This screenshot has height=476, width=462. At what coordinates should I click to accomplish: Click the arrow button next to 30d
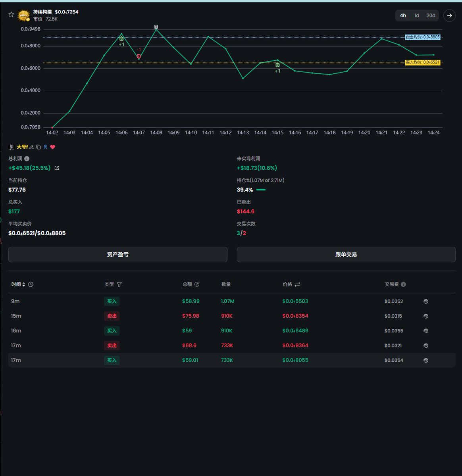449,15
